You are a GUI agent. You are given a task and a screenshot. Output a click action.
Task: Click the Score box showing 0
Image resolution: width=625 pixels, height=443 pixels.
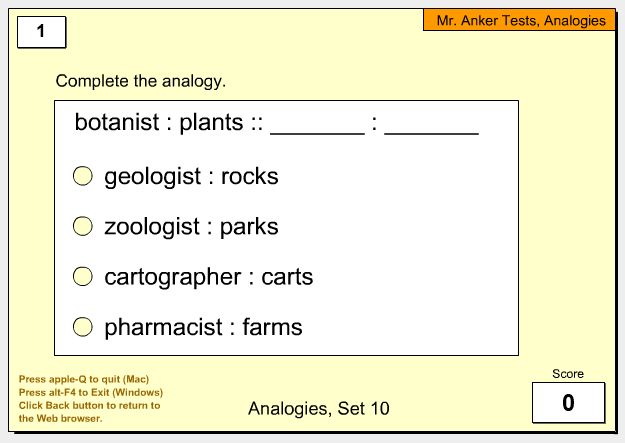[568, 402]
